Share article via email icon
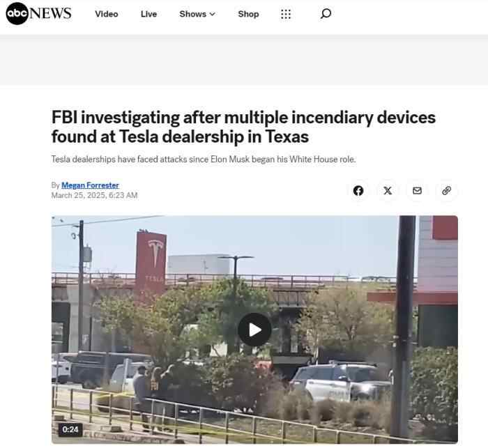 pyautogui.click(x=417, y=190)
